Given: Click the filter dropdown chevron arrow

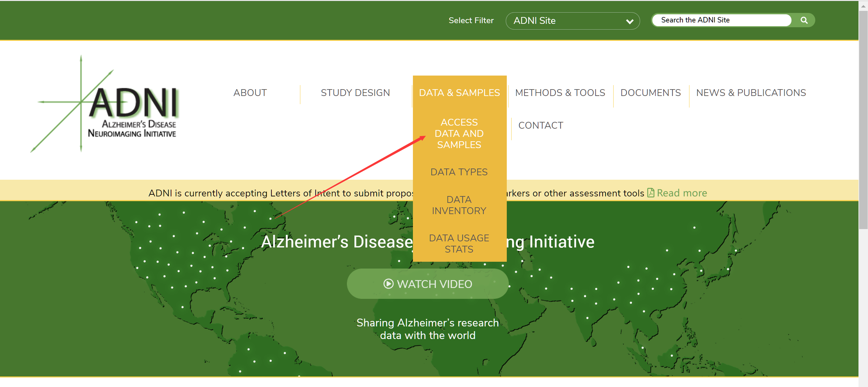Looking at the screenshot, I should [x=629, y=21].
